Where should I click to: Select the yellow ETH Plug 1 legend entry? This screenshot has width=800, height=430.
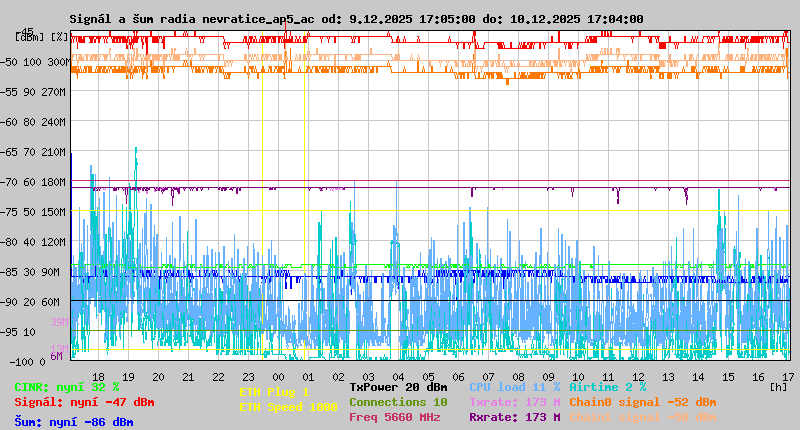274,392
